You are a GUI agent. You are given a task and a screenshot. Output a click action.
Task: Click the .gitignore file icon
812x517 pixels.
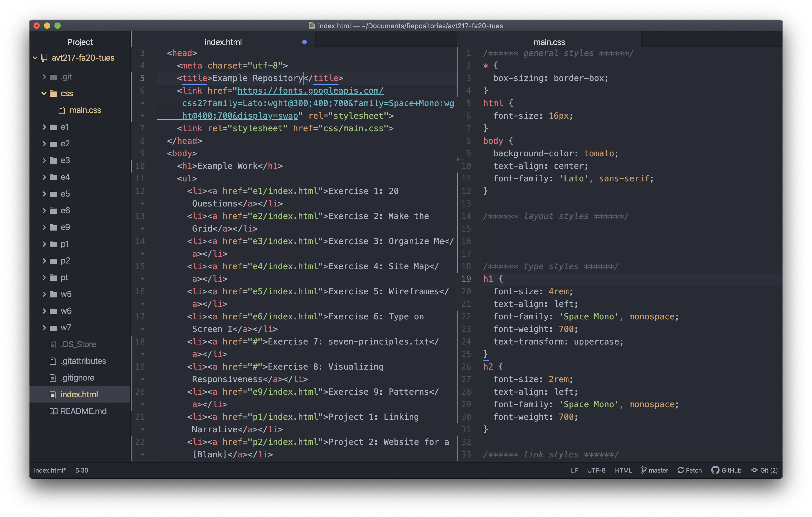point(53,378)
